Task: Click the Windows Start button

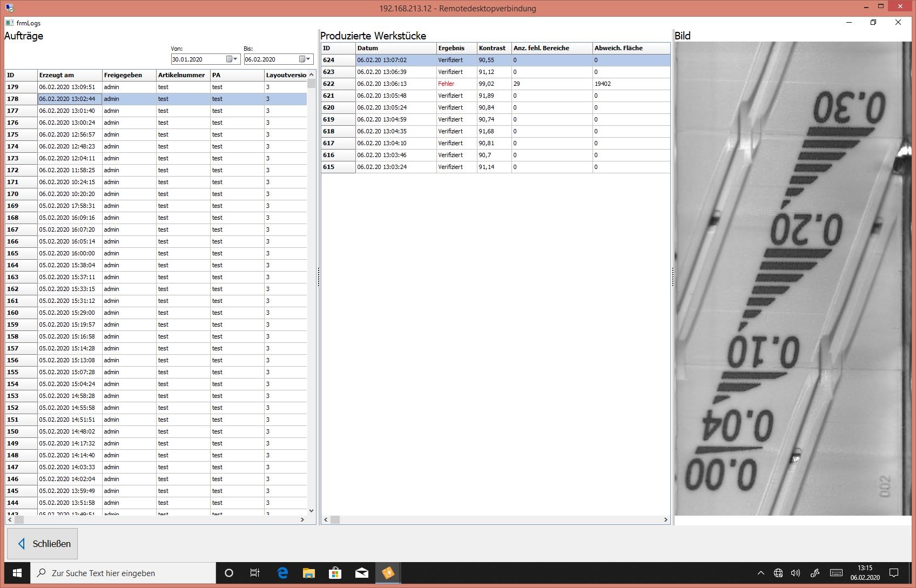Action: [17, 573]
